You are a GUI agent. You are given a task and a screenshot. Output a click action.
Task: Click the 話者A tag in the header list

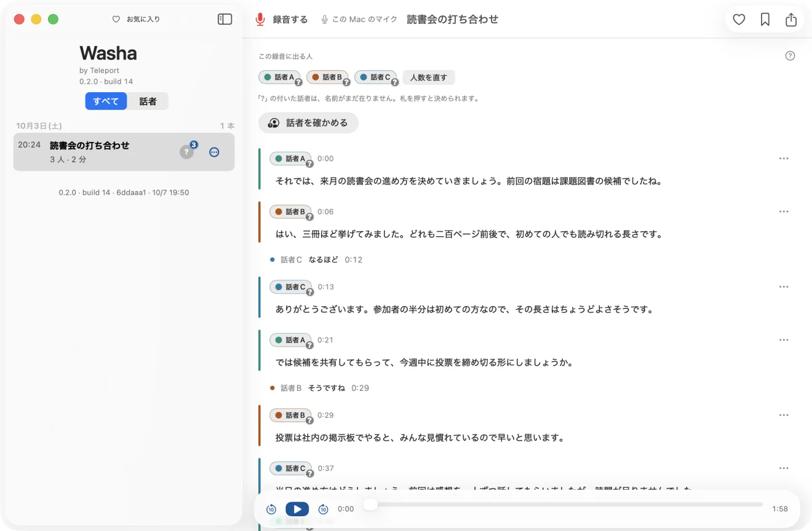280,77
